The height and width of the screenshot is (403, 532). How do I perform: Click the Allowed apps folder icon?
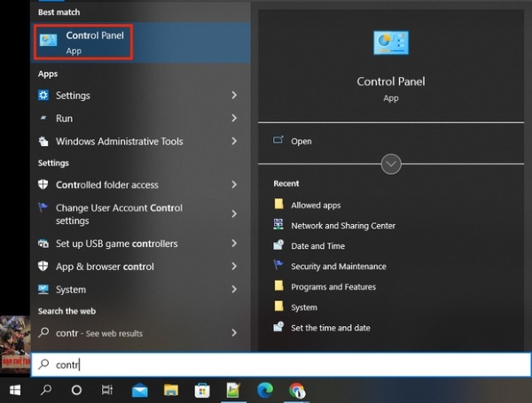278,204
